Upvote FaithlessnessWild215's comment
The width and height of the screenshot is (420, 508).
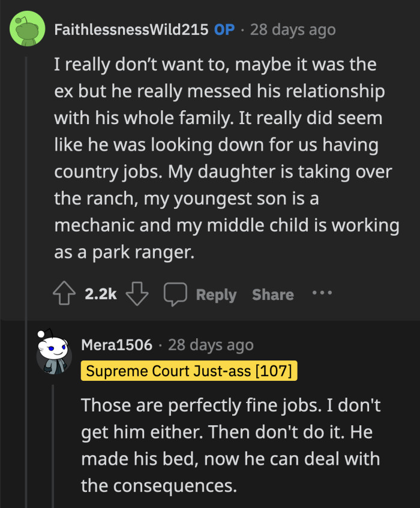(64, 294)
